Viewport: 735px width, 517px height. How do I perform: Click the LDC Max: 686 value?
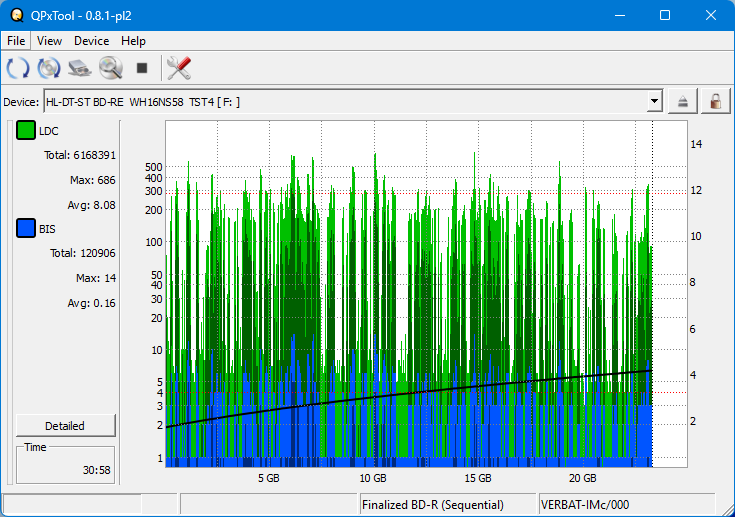pos(92,180)
